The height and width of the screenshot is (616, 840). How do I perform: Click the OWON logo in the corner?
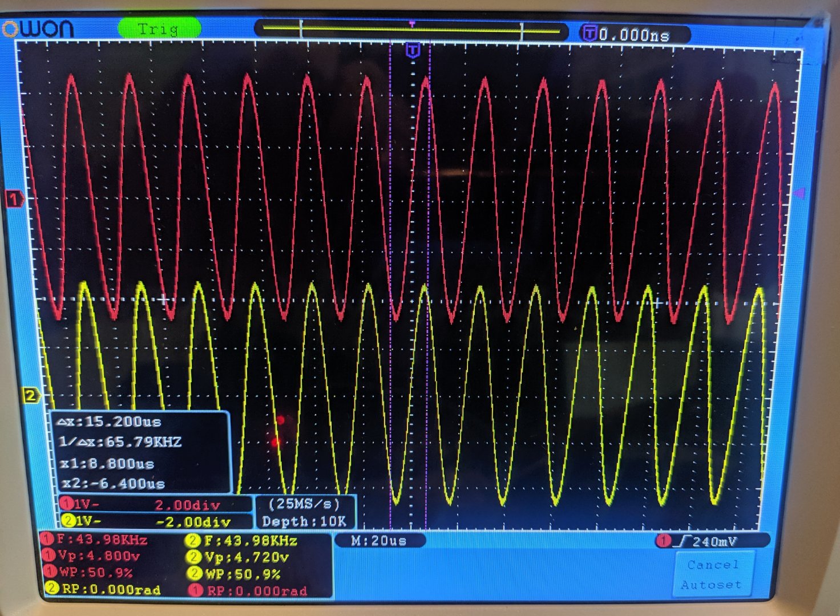(x=39, y=28)
